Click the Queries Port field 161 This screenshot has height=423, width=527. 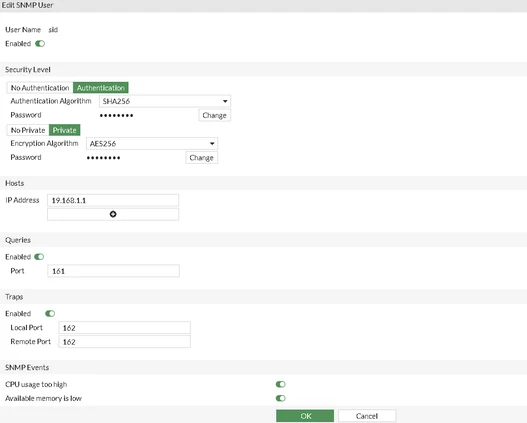pos(113,271)
